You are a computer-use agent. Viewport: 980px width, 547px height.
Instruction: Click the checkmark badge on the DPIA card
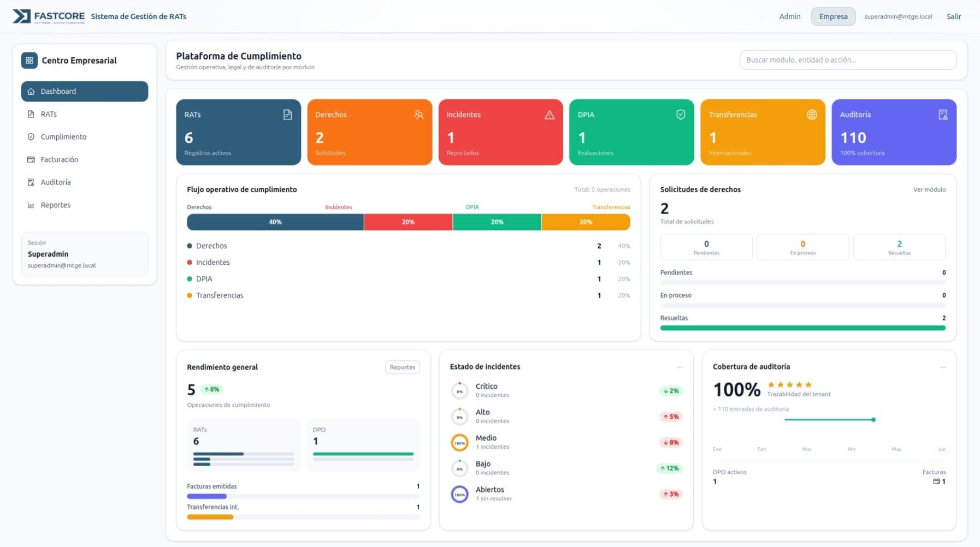click(x=680, y=115)
